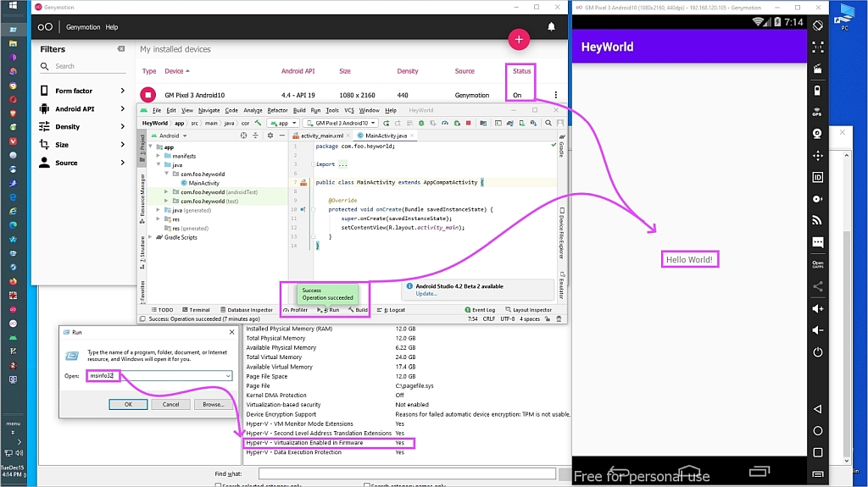868x487 pixels.
Task: Expand the Gradle Scripts node
Action: coord(150,237)
